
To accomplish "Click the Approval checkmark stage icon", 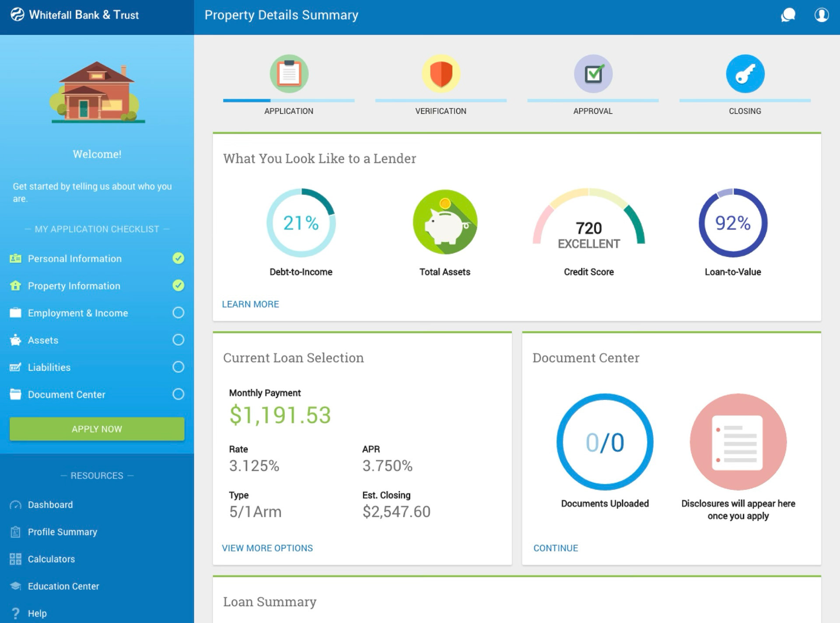I will click(593, 73).
